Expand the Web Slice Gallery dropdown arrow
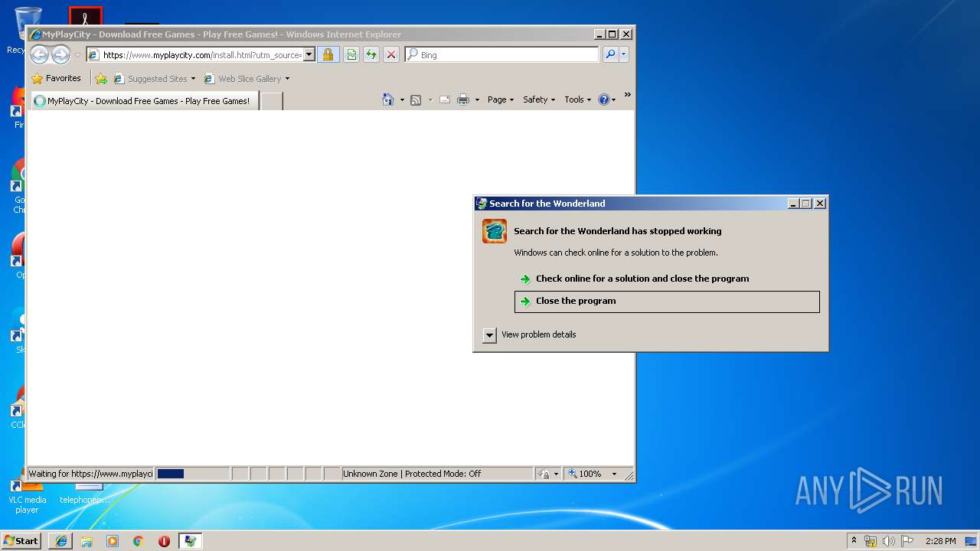Screen dimensions: 980x551 tap(287, 79)
